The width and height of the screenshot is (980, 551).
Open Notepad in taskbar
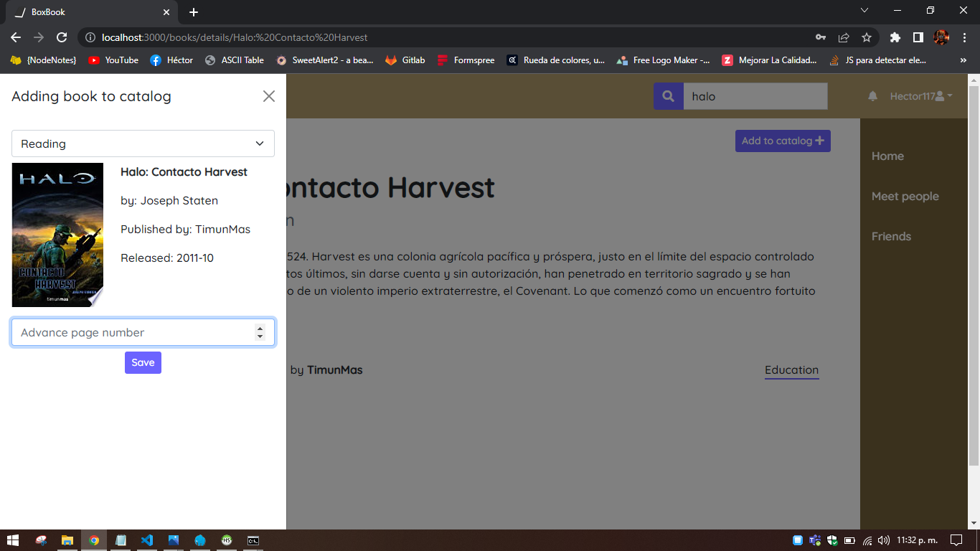pyautogui.click(x=121, y=540)
